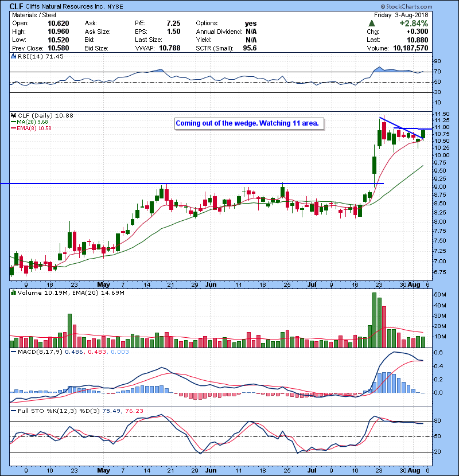Viewport: 459px width, 476px height.
Task: Click the VWAP value 10.788
Action: click(x=170, y=48)
